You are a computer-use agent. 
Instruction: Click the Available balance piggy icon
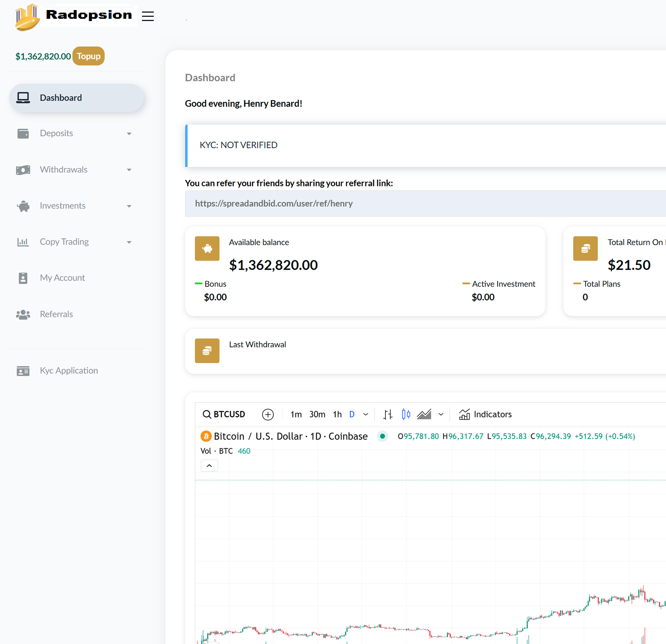207,248
